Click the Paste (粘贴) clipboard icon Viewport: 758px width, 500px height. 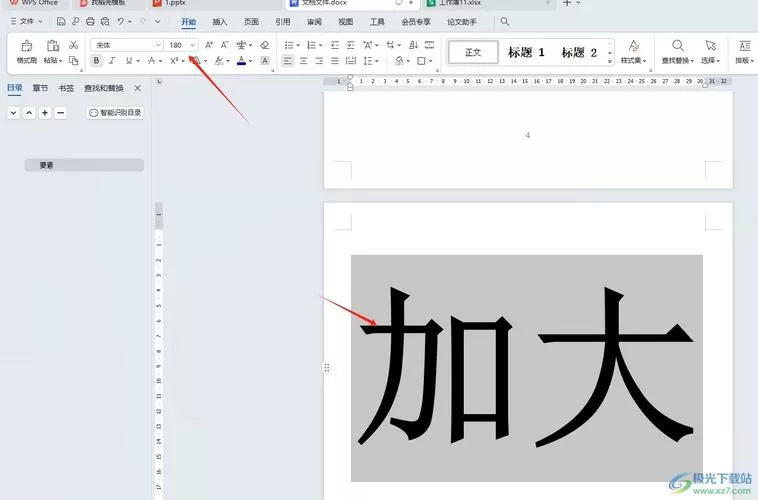click(x=52, y=46)
